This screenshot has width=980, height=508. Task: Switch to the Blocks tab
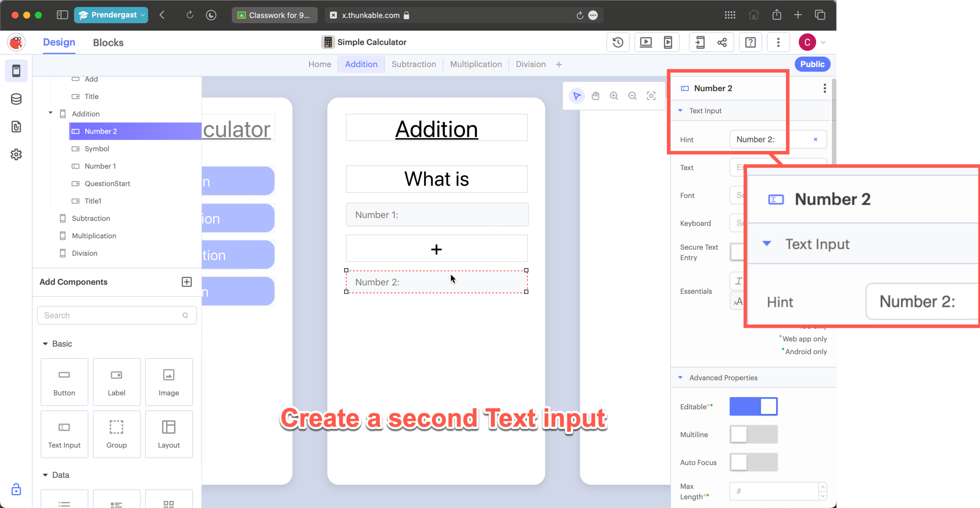pyautogui.click(x=108, y=42)
